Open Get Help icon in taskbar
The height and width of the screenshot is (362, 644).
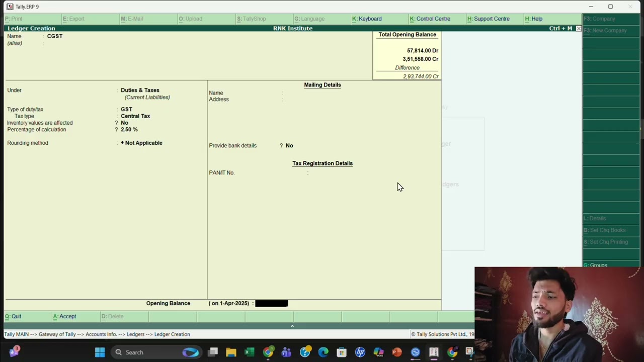(x=305, y=352)
